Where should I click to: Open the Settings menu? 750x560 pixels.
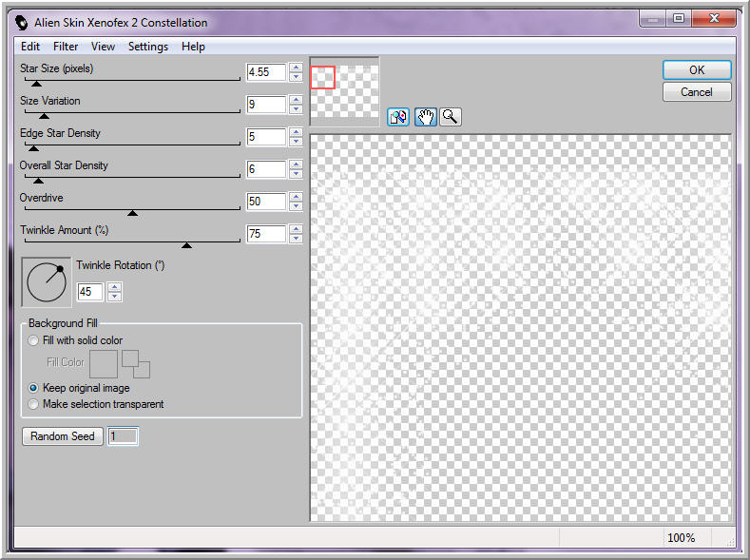coord(148,47)
